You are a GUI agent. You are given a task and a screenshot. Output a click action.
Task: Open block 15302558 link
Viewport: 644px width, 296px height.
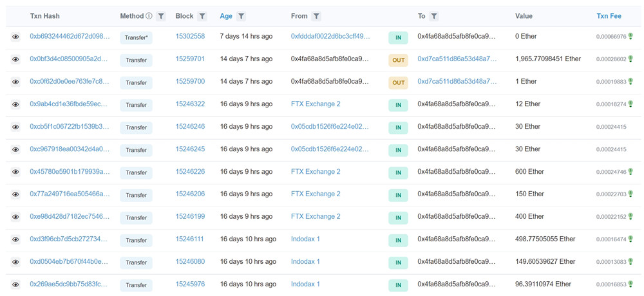pyautogui.click(x=190, y=37)
